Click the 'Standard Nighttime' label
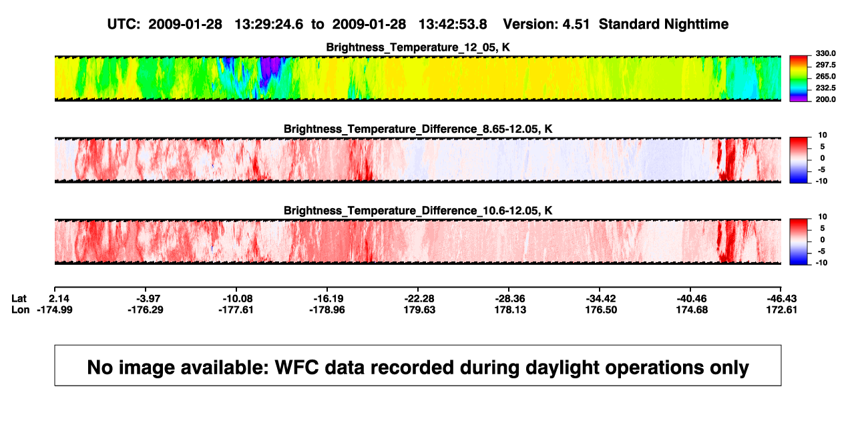 [x=664, y=25]
